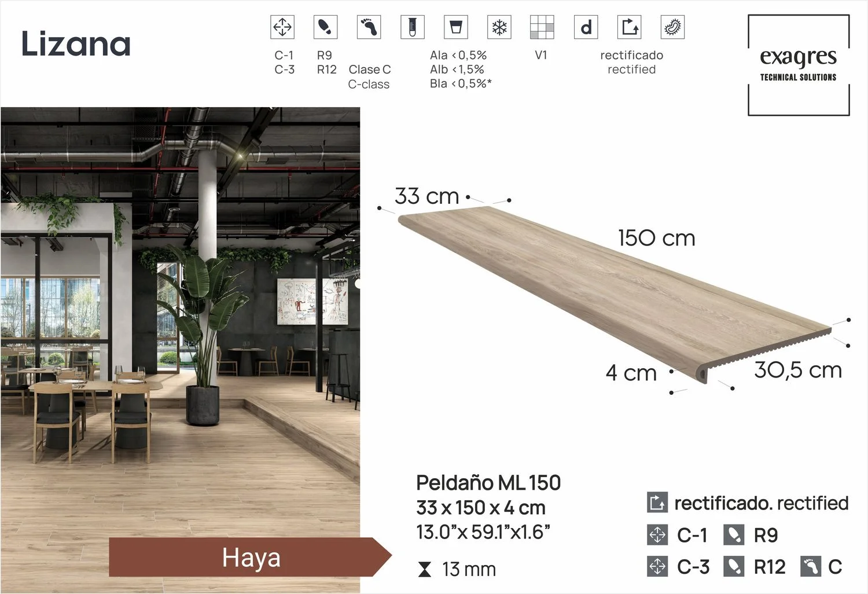Click the bacteria icon in the header row
The height and width of the screenshot is (594, 868).
[672, 27]
